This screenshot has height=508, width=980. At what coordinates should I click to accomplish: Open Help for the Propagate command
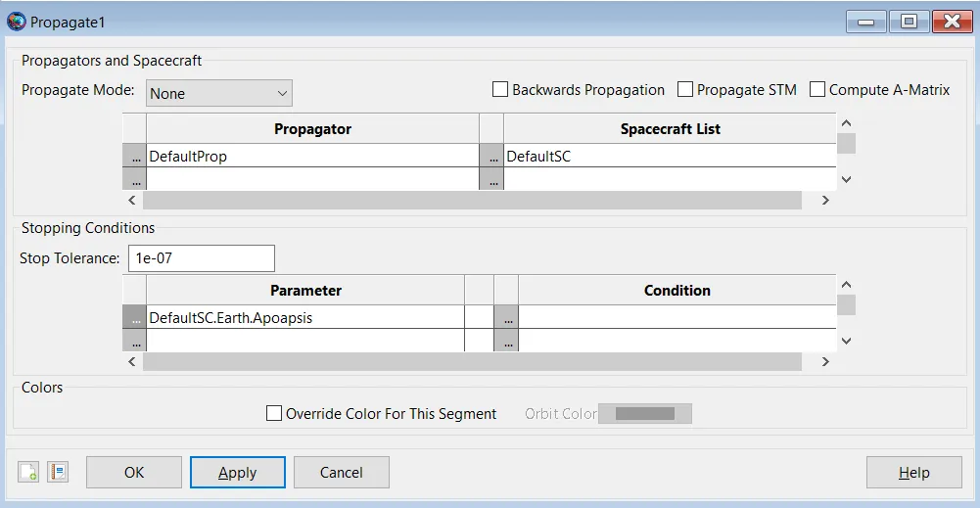913,473
